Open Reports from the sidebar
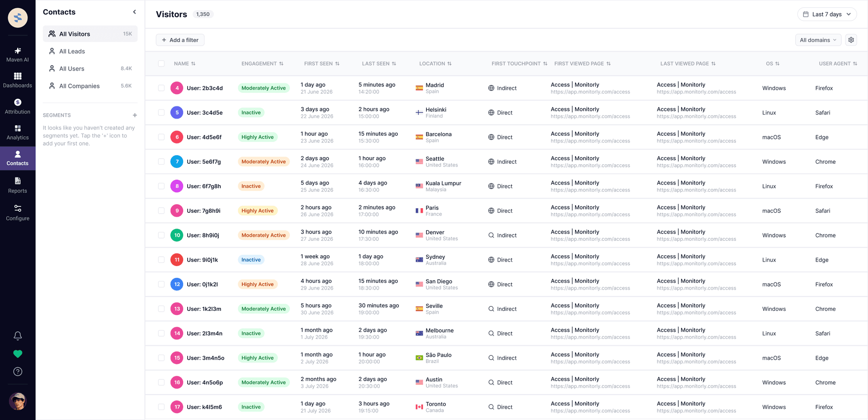 point(18,186)
